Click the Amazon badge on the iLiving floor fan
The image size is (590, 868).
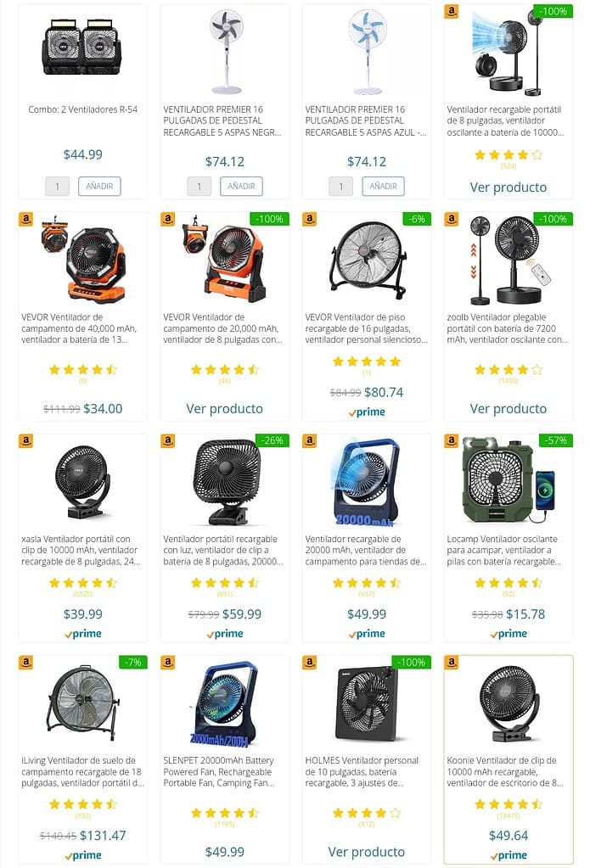click(x=26, y=662)
